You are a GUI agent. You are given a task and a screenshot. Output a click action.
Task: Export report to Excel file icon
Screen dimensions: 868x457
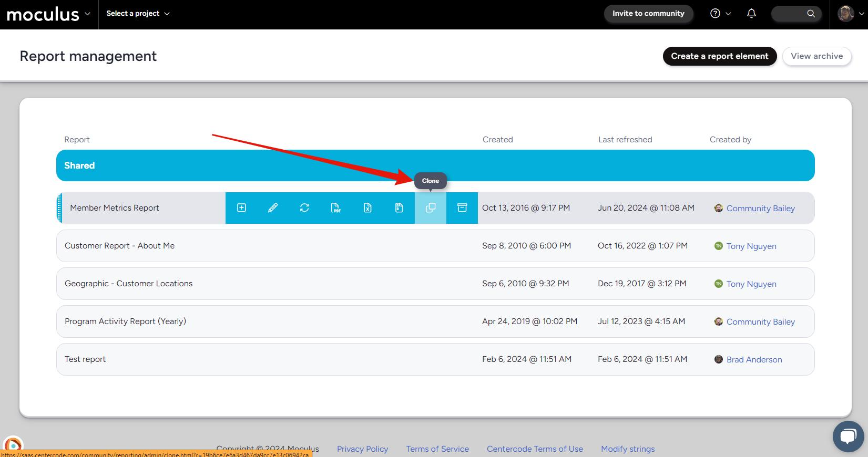367,208
